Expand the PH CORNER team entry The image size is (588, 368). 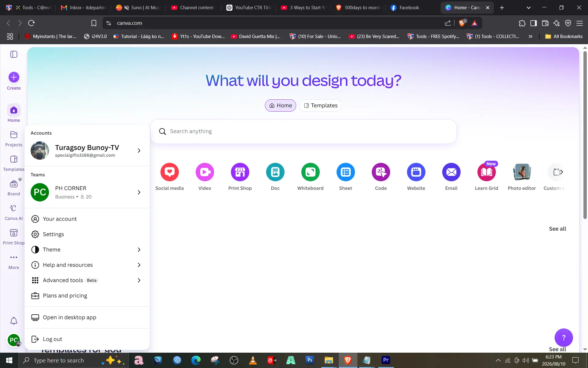pyautogui.click(x=87, y=192)
